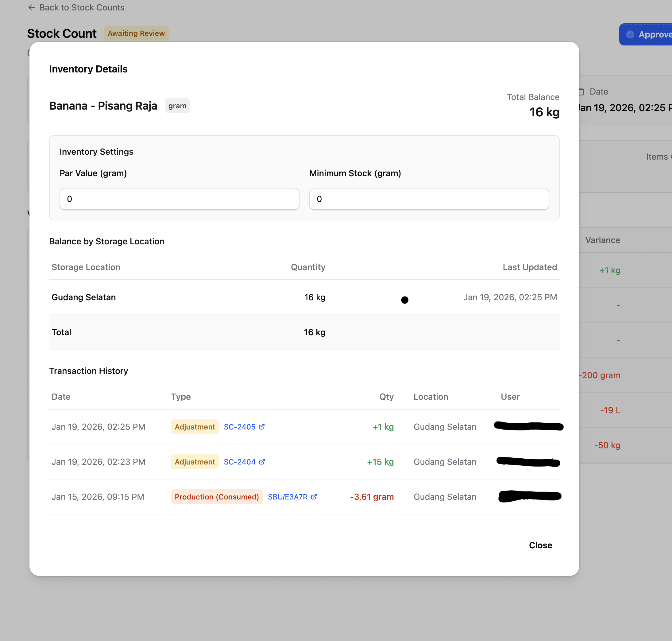This screenshot has height=641, width=672.
Task: Open external link icon next to SC-2404
Action: pyautogui.click(x=262, y=462)
